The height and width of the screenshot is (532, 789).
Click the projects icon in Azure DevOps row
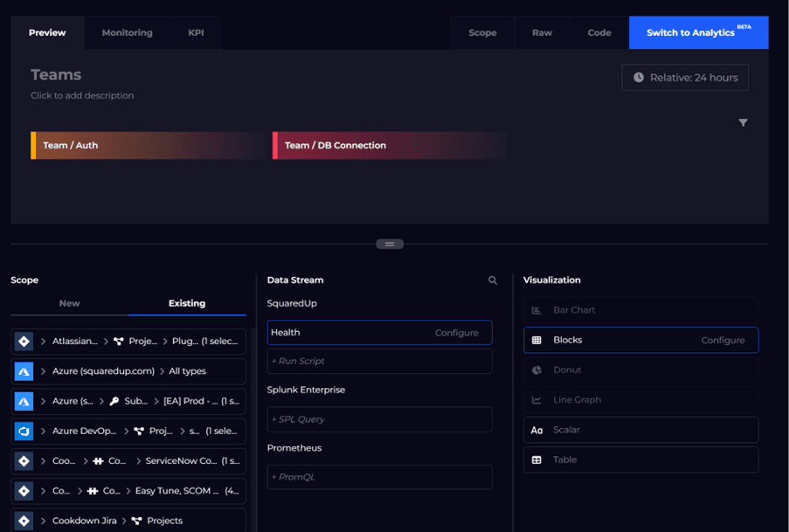[139, 432]
